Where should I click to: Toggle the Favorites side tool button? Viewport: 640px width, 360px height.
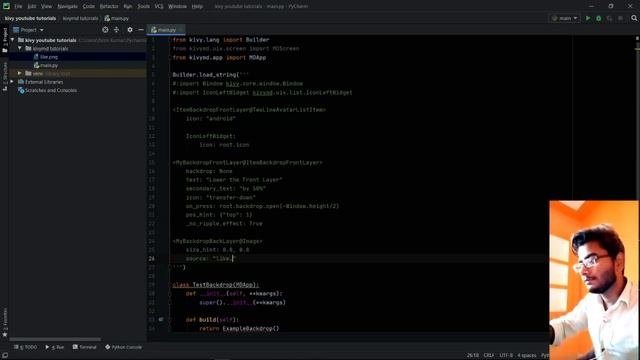(5, 322)
